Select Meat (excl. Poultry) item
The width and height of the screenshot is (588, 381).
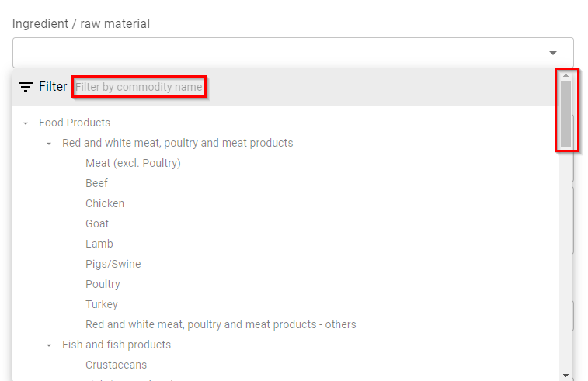(x=133, y=163)
